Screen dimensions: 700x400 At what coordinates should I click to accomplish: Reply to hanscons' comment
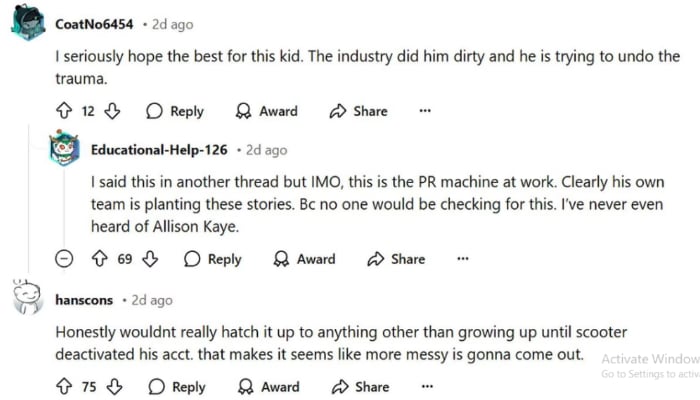pos(177,387)
